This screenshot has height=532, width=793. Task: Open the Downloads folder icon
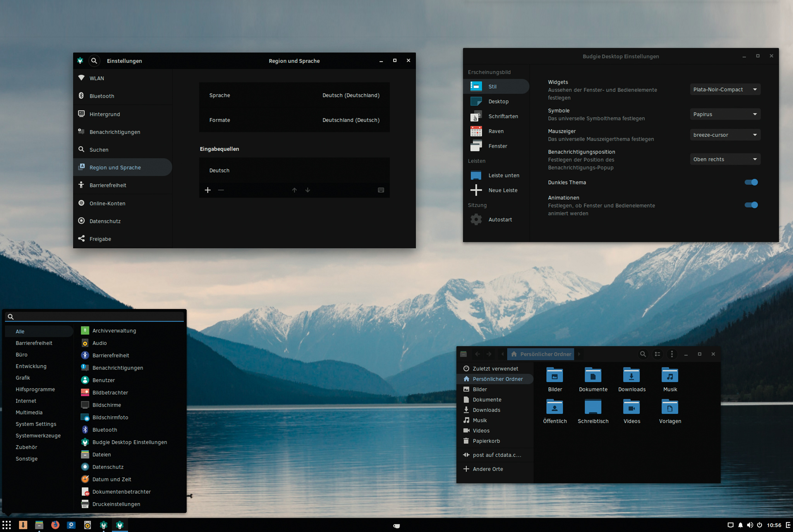point(632,376)
